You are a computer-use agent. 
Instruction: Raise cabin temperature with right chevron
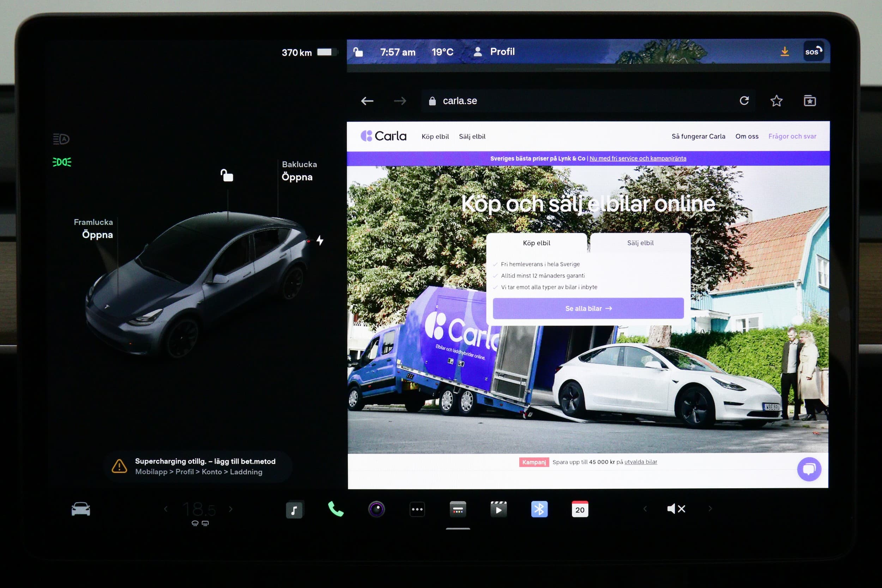[x=231, y=509]
